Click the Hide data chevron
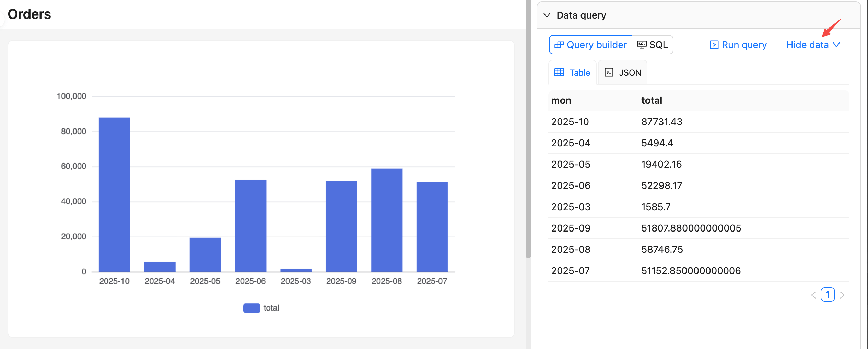868x349 pixels. pyautogui.click(x=837, y=45)
